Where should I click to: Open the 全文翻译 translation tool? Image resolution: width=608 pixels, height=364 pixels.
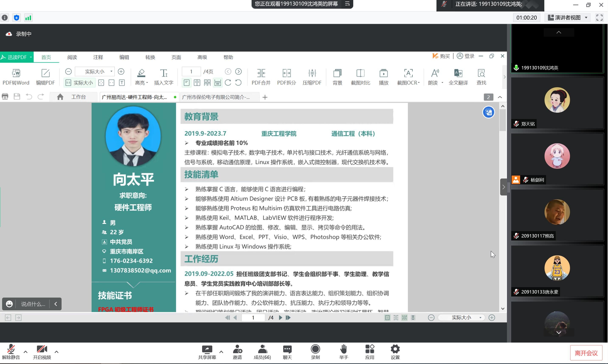(x=458, y=73)
